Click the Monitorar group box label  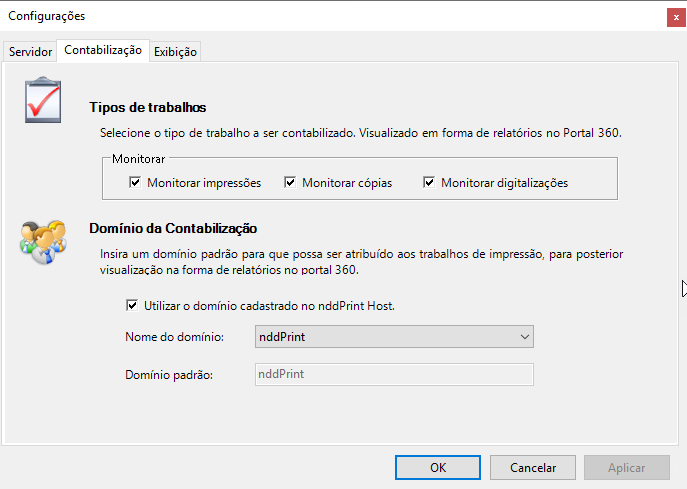pyautogui.click(x=138, y=159)
